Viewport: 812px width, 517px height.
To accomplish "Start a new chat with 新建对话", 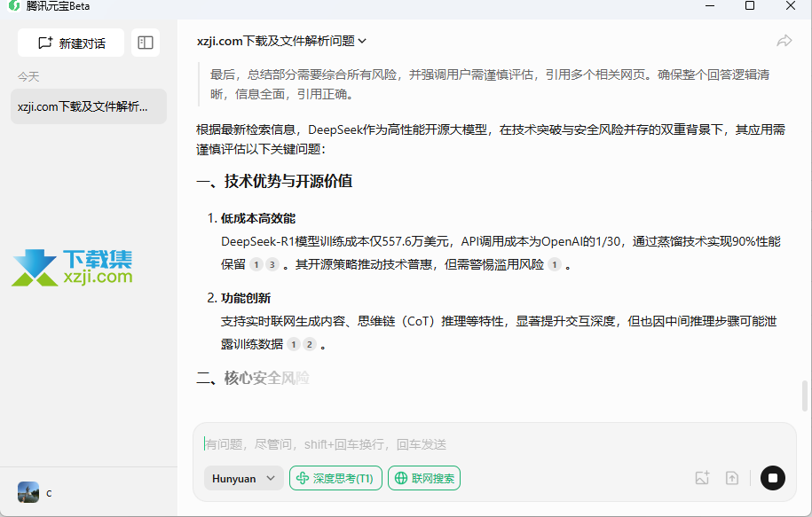I will (71, 43).
